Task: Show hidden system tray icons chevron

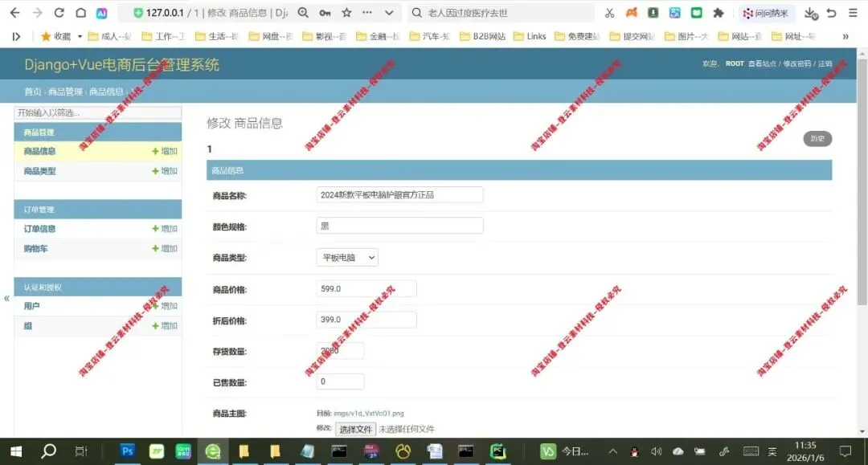Action: [x=612, y=451]
